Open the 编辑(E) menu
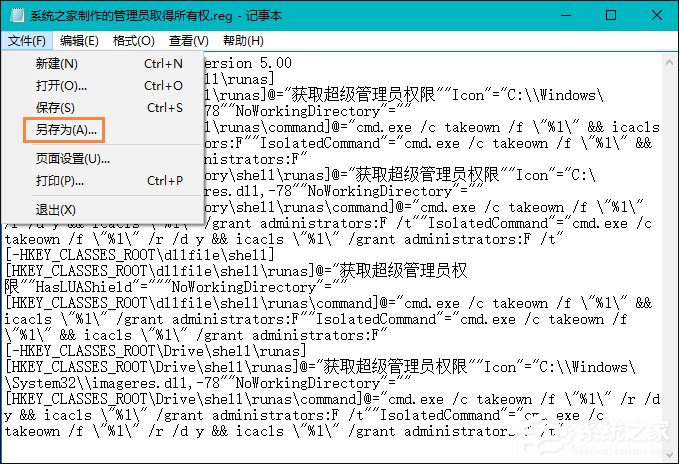This screenshot has height=464, width=679. point(79,41)
